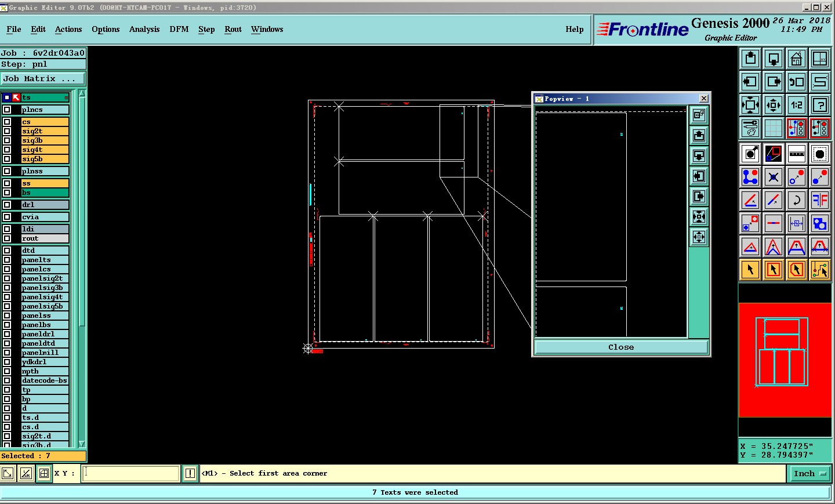Click the Popview pan down icon
This screenshot has height=504, width=835.
point(699,156)
